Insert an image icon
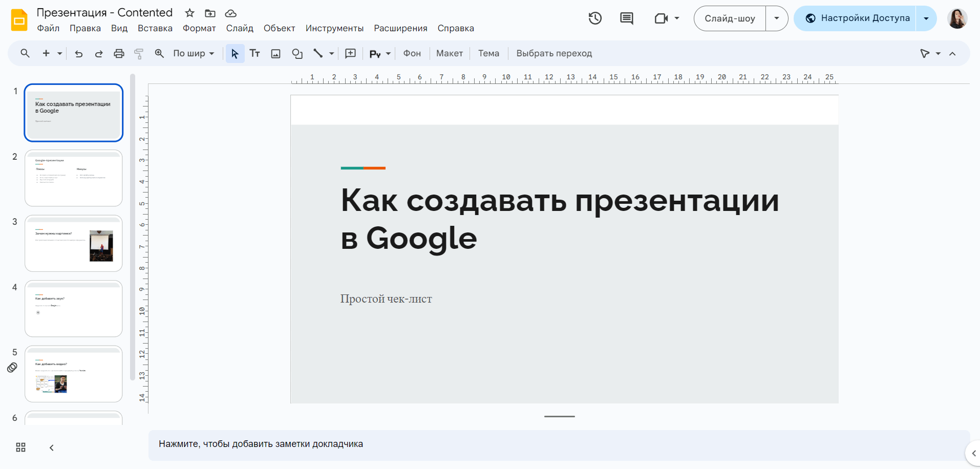Image resolution: width=980 pixels, height=469 pixels. click(275, 53)
